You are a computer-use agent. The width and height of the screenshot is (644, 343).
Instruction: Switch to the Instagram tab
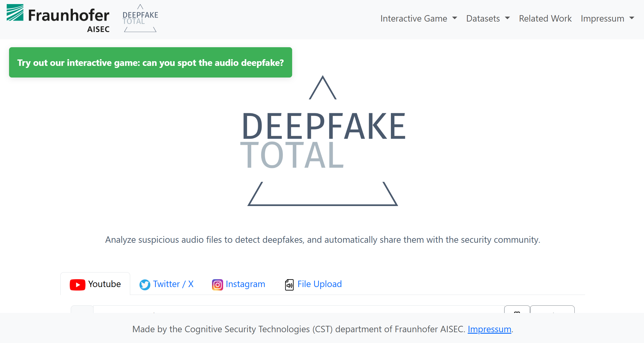pyautogui.click(x=246, y=284)
